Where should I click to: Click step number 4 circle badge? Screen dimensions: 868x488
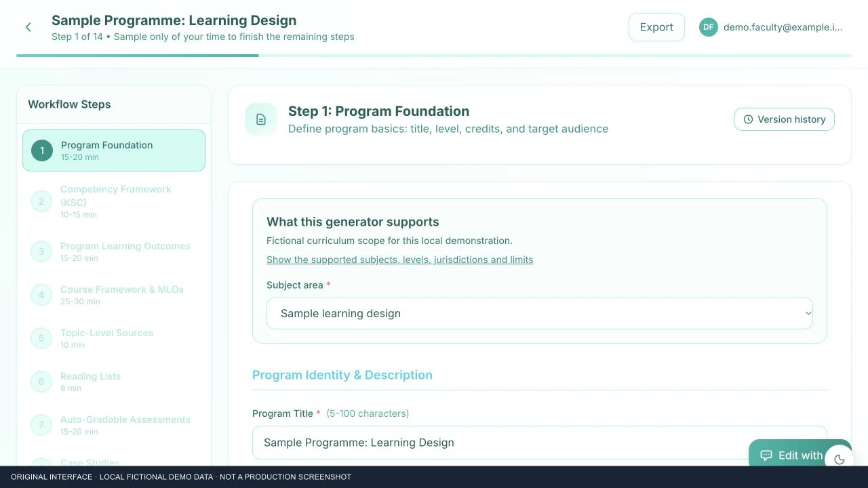coord(41,295)
